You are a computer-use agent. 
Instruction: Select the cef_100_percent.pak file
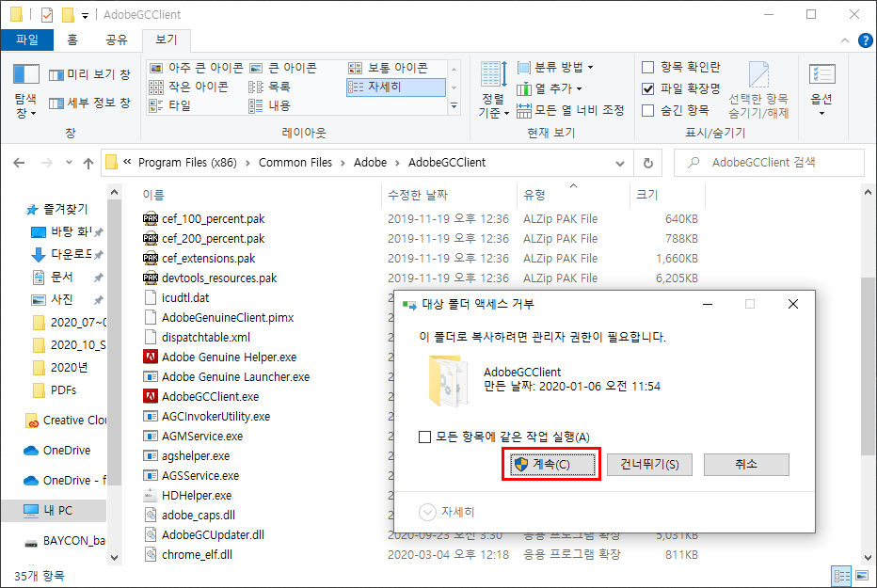click(213, 219)
